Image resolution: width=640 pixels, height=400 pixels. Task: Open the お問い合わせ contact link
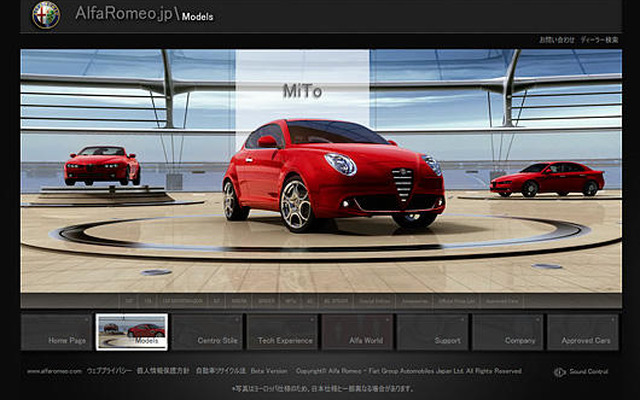557,40
